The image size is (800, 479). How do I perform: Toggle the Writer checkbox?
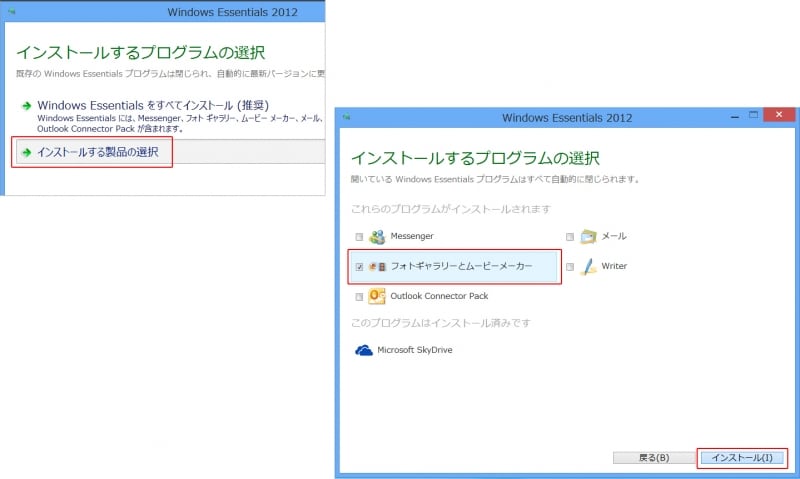[x=570, y=267]
